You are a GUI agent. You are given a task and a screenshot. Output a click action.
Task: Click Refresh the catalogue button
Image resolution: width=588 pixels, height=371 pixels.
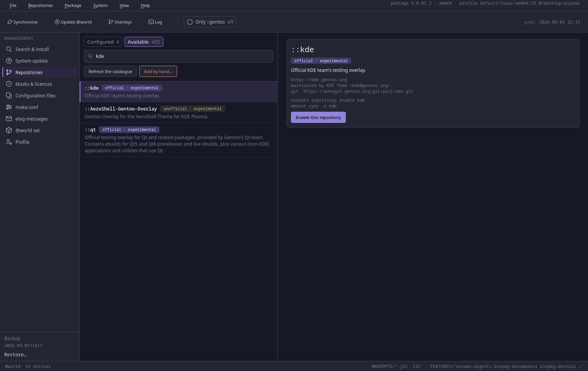pos(110,71)
